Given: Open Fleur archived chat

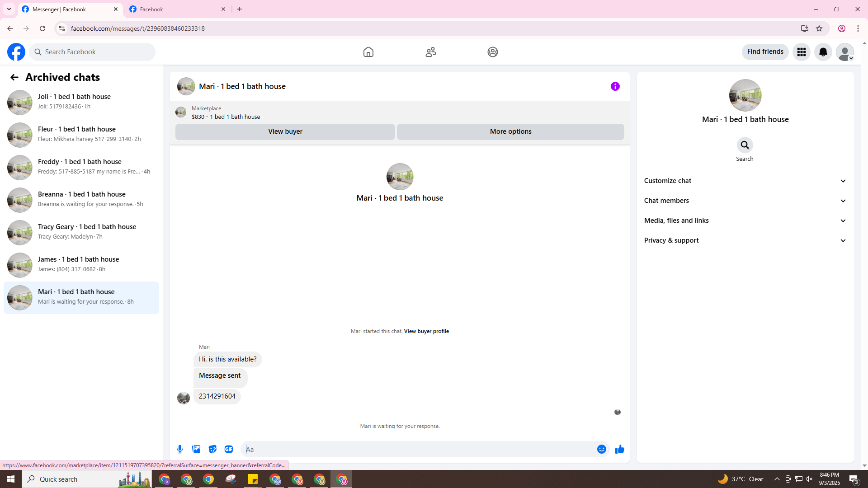Looking at the screenshot, I should pos(81,135).
